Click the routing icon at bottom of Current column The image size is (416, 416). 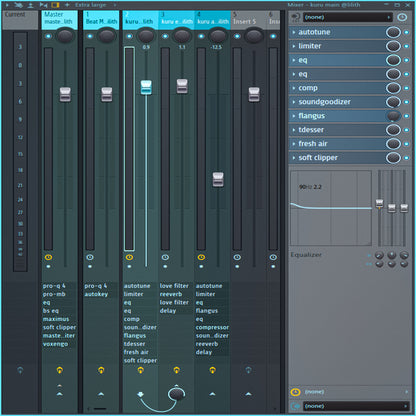[x=20, y=370]
